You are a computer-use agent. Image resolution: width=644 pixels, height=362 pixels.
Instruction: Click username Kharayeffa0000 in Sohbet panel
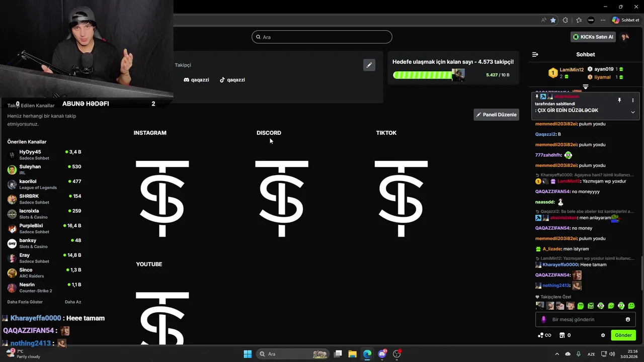pyautogui.click(x=560, y=264)
